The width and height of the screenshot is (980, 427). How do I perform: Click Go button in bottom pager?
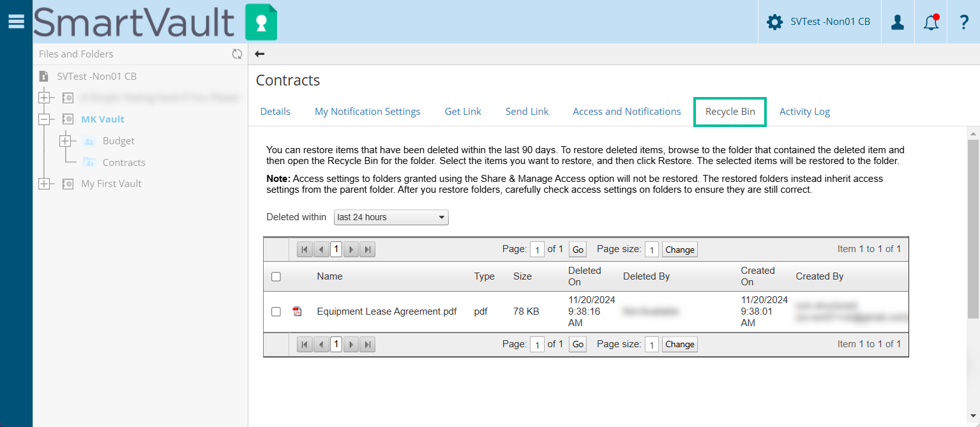[x=578, y=345]
